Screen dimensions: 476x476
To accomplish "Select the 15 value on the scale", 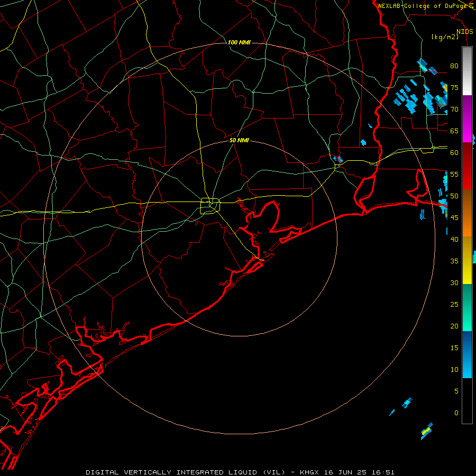I will tap(454, 348).
